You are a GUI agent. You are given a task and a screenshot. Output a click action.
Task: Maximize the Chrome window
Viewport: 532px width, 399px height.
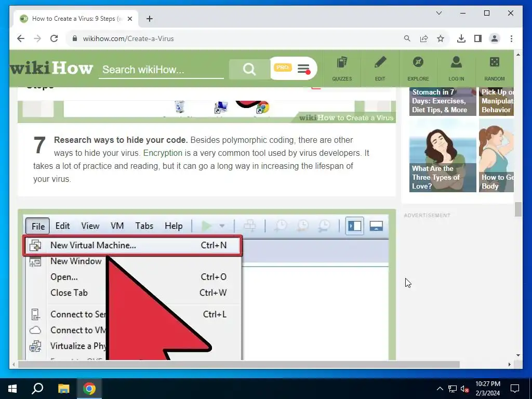pyautogui.click(x=486, y=13)
